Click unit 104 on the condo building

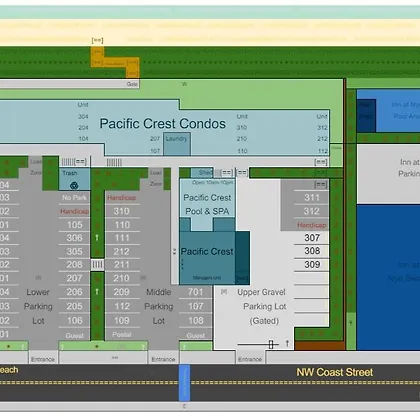pos(83,138)
